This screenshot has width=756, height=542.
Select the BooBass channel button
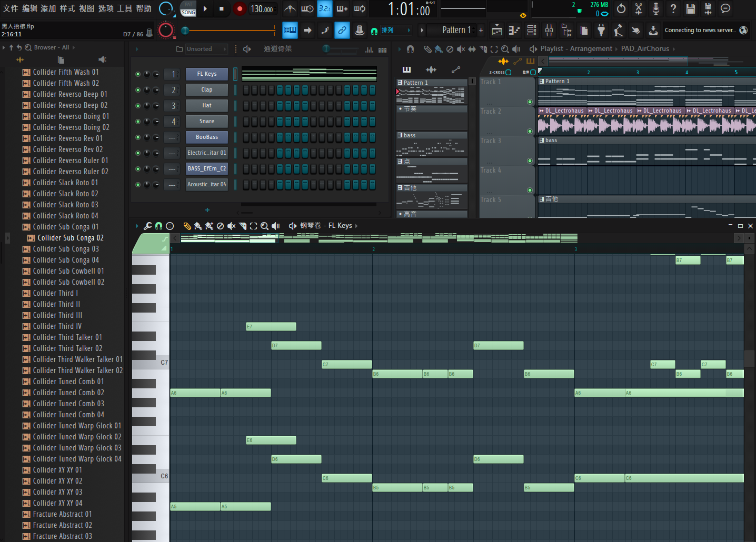click(207, 137)
